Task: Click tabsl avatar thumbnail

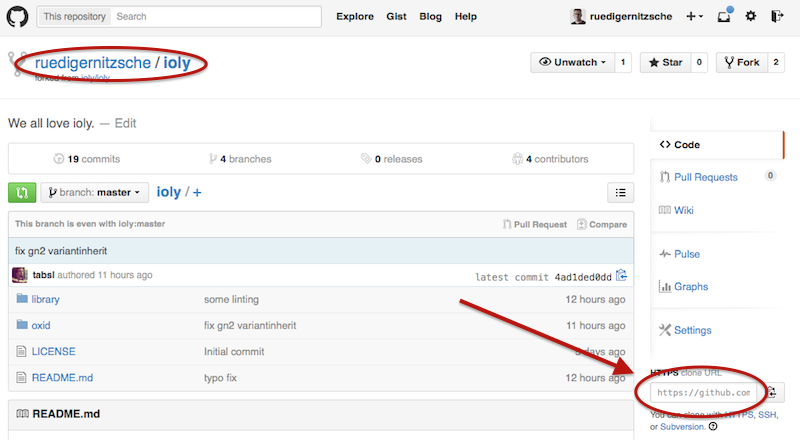Action: [x=20, y=275]
